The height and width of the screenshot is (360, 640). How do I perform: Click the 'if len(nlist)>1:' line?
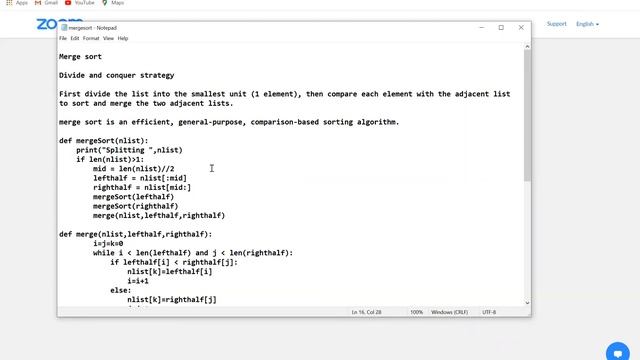110,160
